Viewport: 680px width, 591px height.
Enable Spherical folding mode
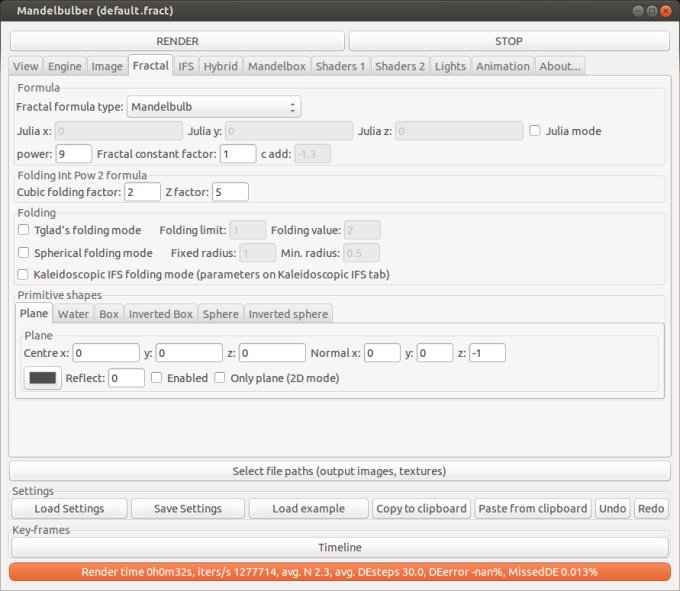(x=24, y=253)
